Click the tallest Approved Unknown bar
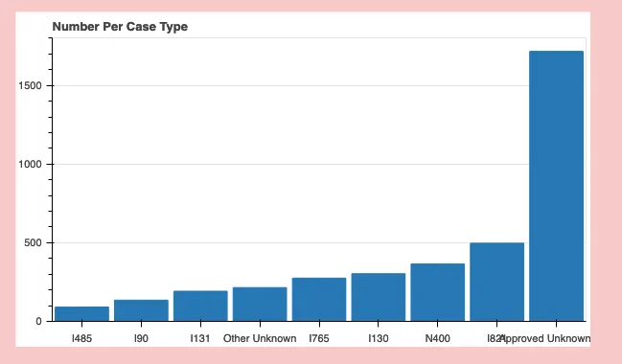This screenshot has height=364, width=622. tap(556, 186)
